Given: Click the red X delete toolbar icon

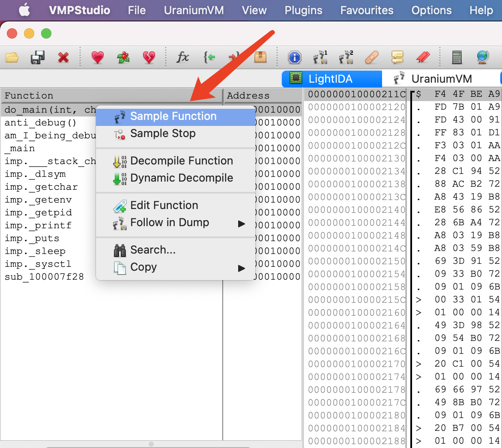Looking at the screenshot, I should 63,58.
